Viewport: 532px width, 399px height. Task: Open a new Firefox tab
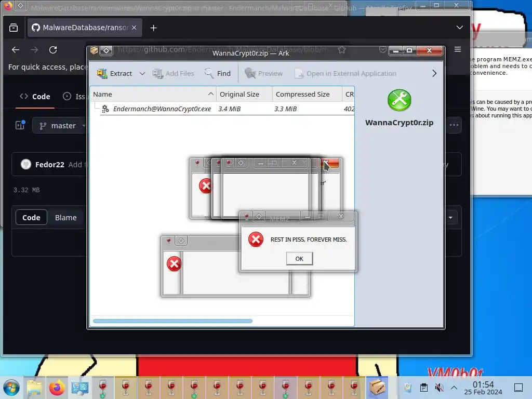[x=153, y=28]
